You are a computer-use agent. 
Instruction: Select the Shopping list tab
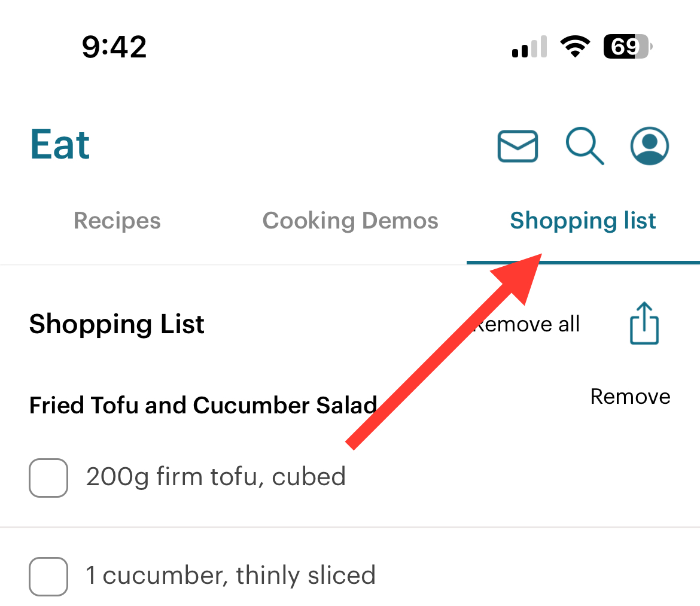583,220
